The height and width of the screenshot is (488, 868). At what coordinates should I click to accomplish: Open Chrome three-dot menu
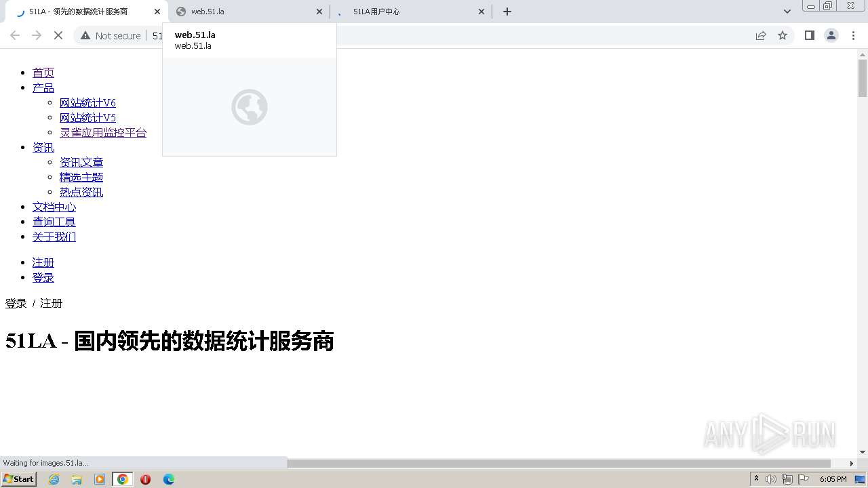pos(853,35)
